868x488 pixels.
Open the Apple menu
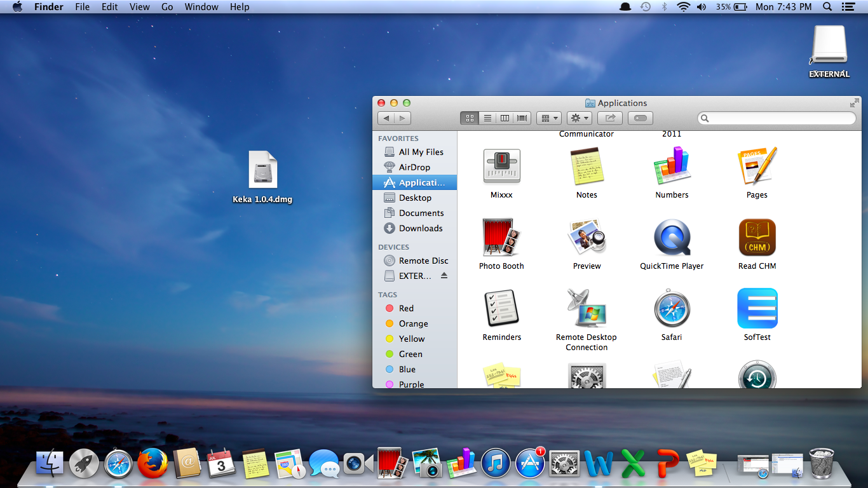[17, 7]
